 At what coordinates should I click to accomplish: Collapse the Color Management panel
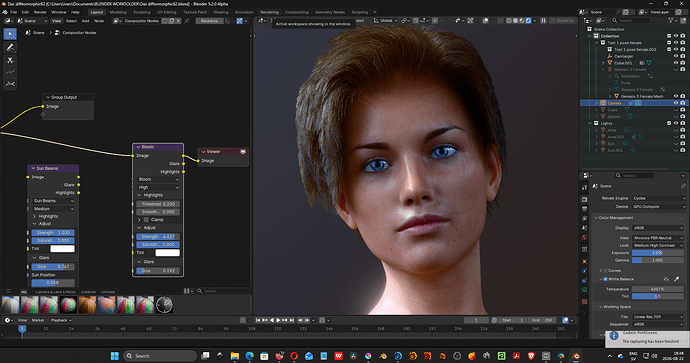[616, 218]
